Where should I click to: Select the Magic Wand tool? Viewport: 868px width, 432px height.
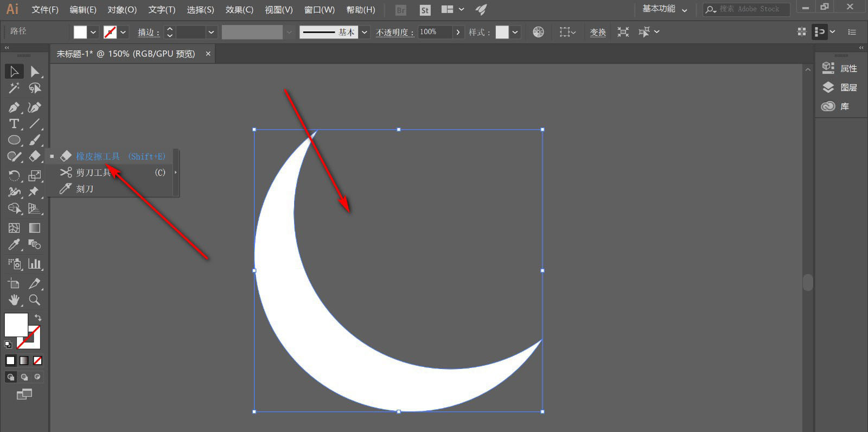14,88
